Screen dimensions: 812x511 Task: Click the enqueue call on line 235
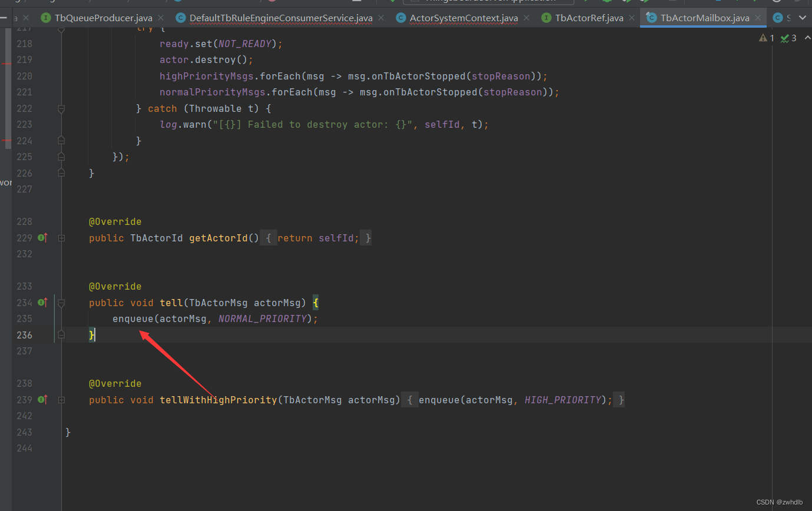133,318
